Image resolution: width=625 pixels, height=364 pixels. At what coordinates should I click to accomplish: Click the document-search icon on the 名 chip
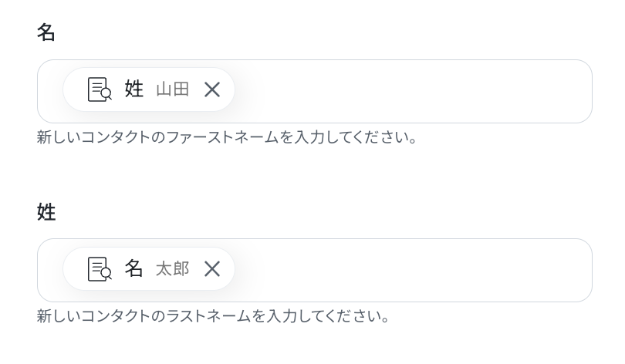tap(100, 268)
